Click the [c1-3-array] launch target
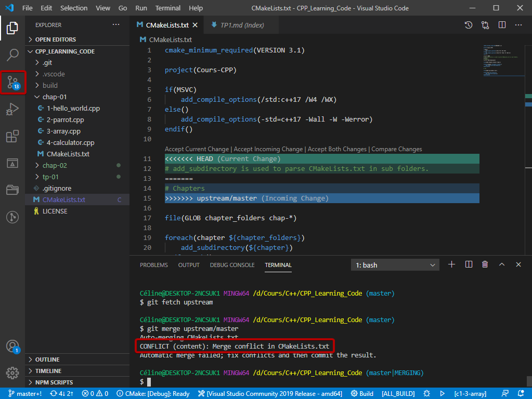 tap(470, 394)
